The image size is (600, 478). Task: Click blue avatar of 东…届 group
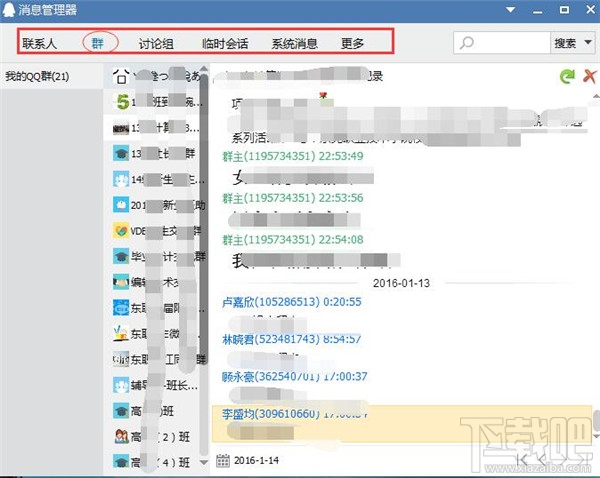pos(121,308)
